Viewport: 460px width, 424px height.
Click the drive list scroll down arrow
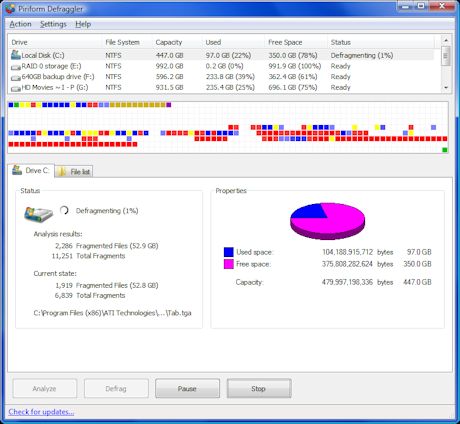coord(446,88)
